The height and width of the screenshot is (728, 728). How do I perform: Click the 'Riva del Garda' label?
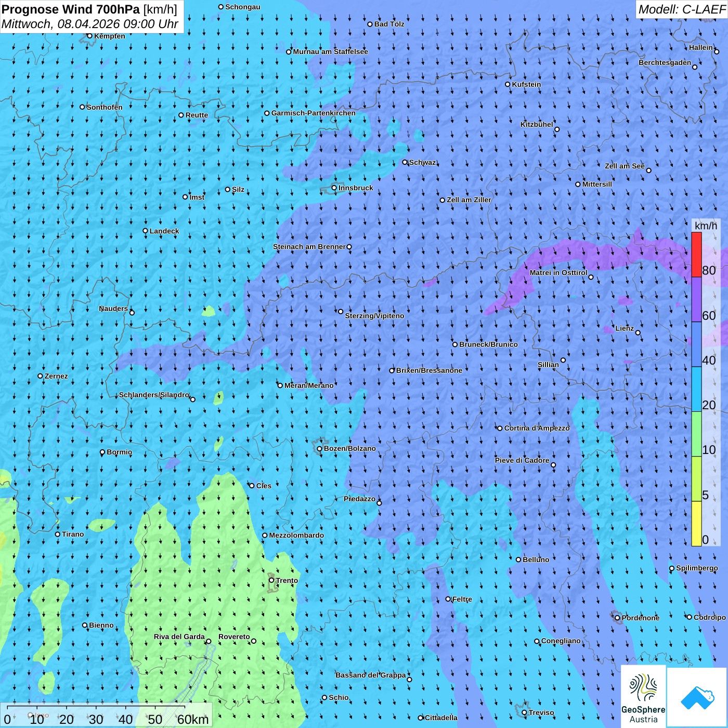[179, 636]
